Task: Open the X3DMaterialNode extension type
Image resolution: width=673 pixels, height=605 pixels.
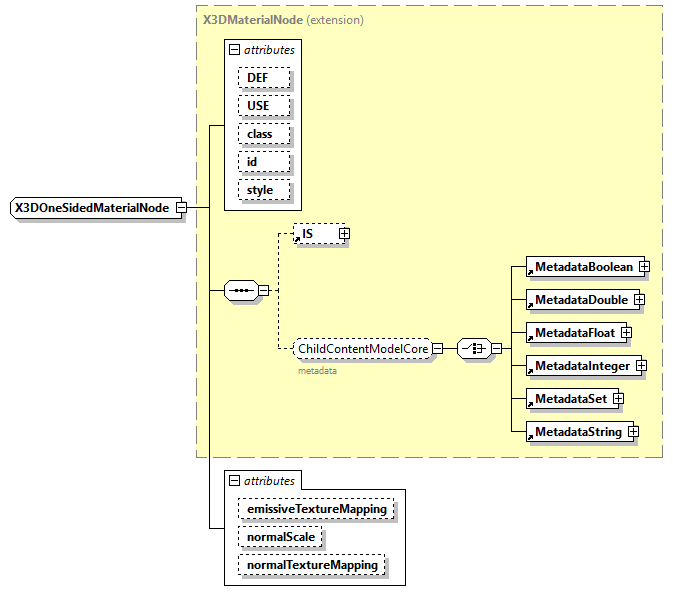Action: click(283, 20)
